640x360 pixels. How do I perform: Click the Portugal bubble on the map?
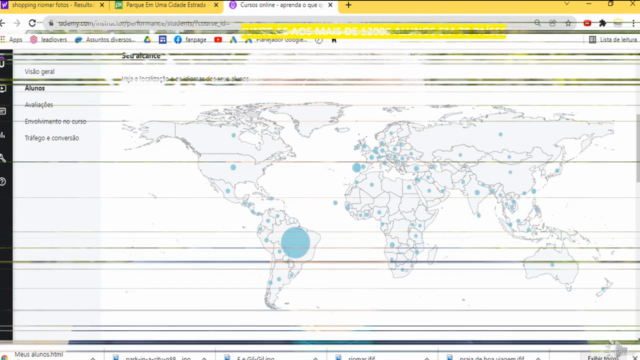tap(356, 167)
